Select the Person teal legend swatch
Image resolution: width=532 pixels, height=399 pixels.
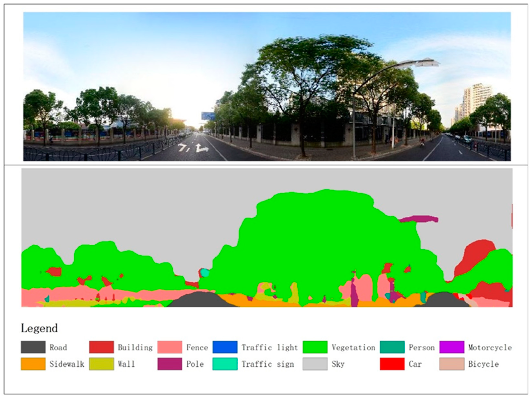click(392, 347)
